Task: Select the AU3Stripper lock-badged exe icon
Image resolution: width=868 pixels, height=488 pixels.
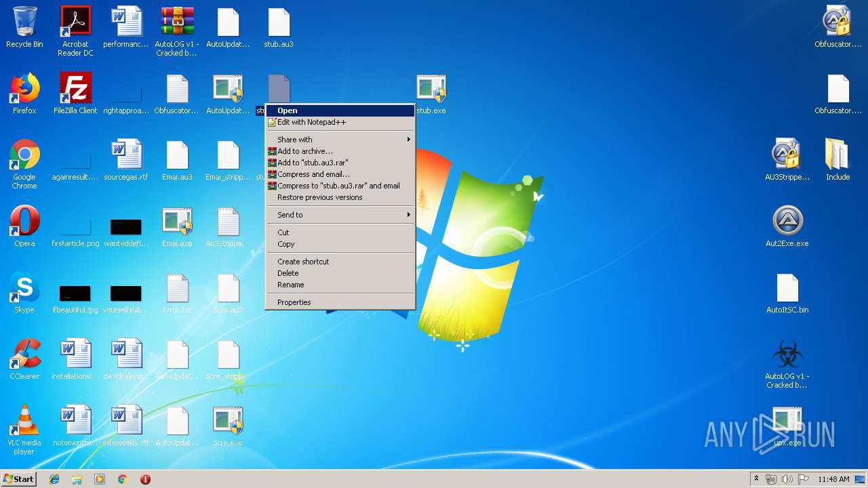Action: tap(787, 160)
